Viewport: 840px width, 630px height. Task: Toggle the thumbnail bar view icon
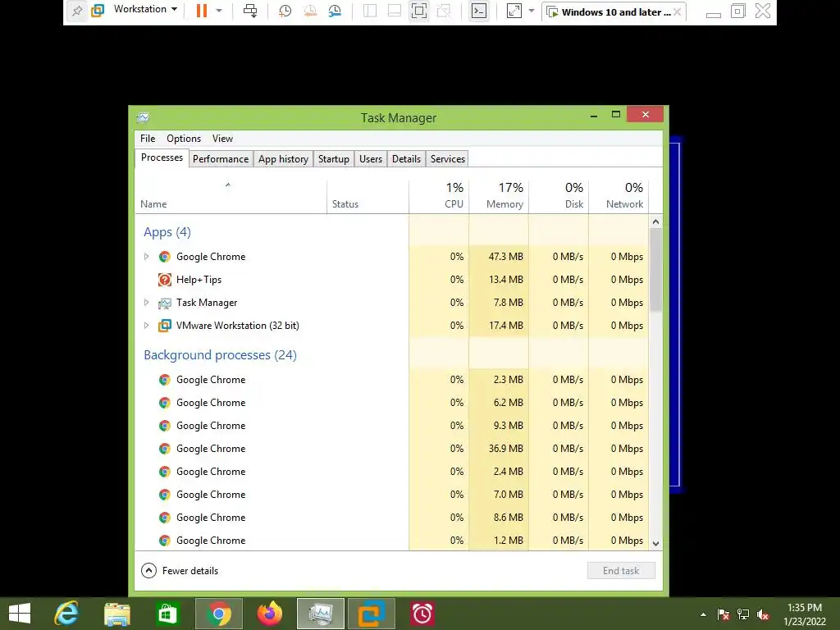[395, 11]
